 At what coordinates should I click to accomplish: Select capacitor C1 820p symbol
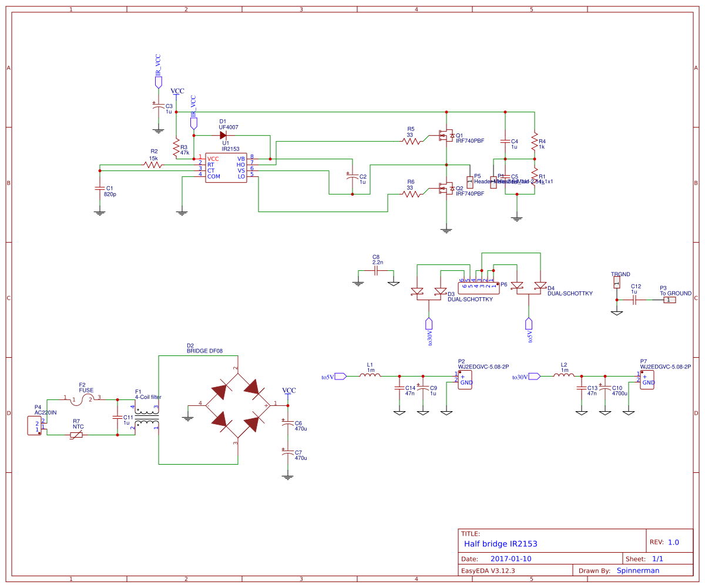coord(99,189)
